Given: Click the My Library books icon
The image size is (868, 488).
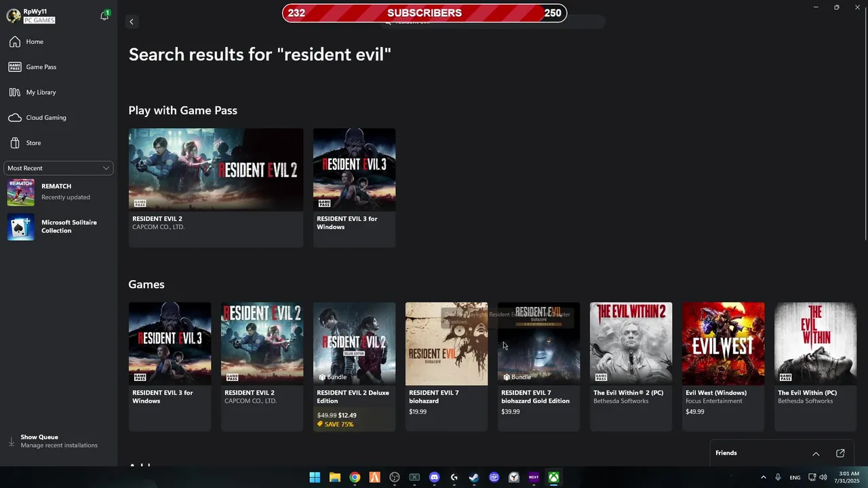Looking at the screenshot, I should pos(15,92).
